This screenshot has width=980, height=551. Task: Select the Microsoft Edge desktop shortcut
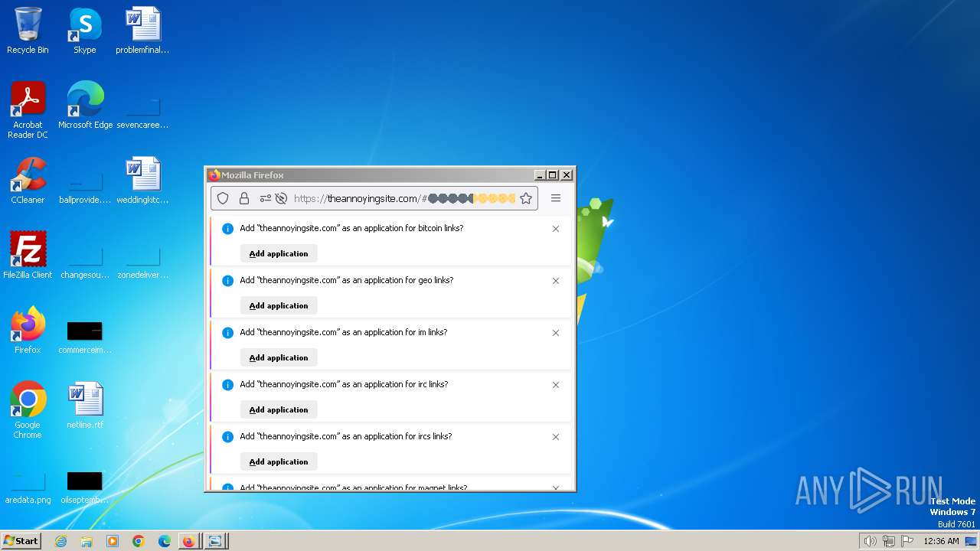pyautogui.click(x=85, y=106)
